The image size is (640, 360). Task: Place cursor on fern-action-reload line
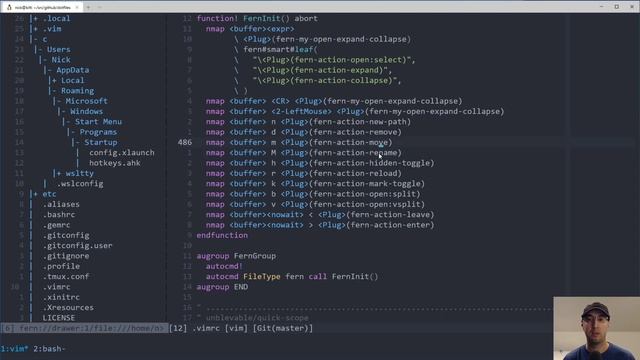(304, 173)
